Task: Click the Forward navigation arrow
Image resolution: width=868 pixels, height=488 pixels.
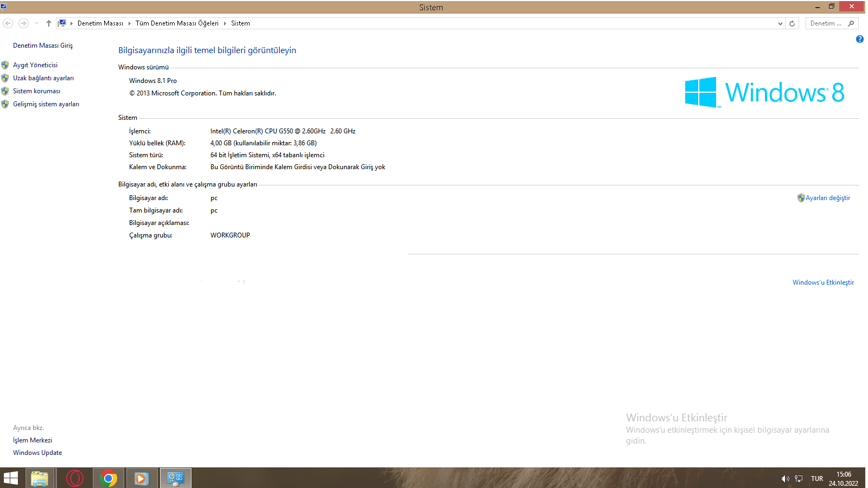Action: (23, 23)
